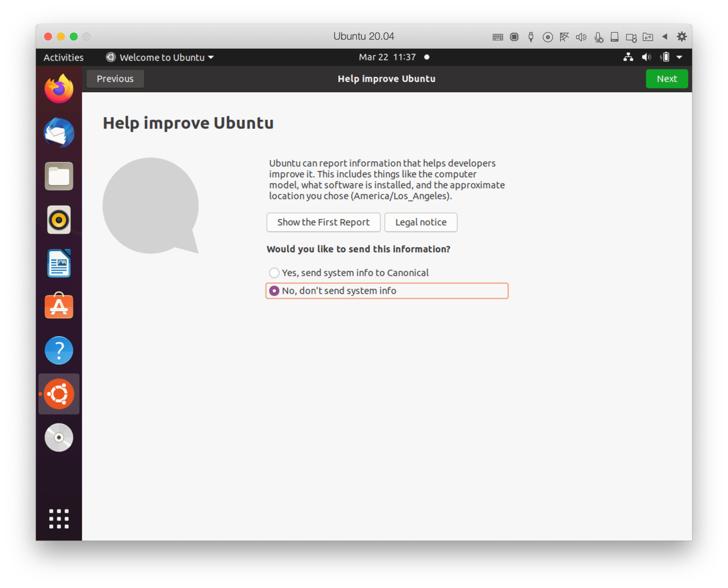728x588 pixels.
Task: Click the green Next button
Action: click(x=667, y=78)
